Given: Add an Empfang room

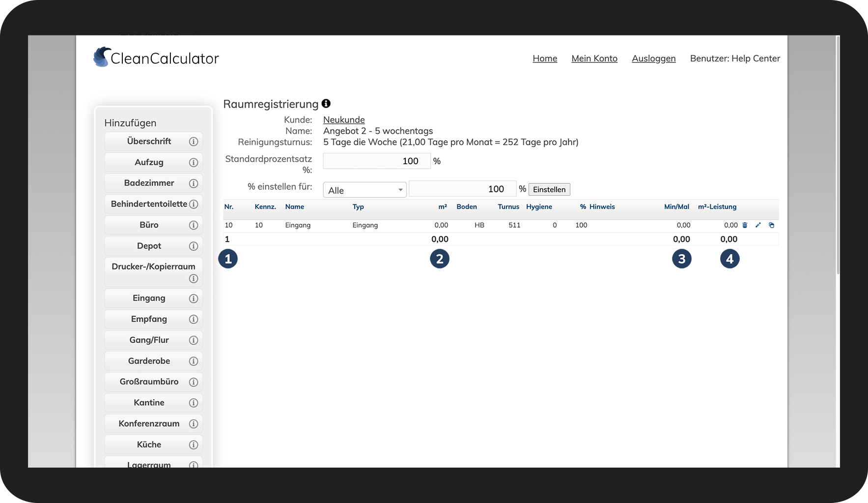Looking at the screenshot, I should click(x=149, y=319).
